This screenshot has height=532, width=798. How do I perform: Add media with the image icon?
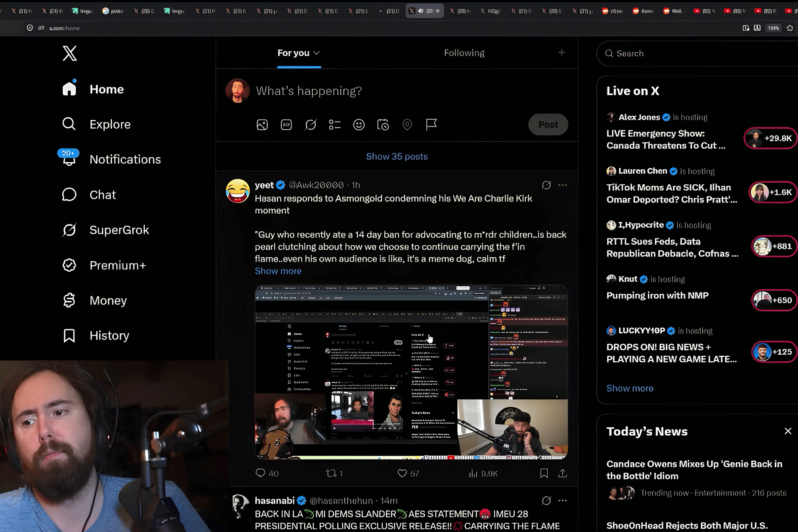point(262,125)
